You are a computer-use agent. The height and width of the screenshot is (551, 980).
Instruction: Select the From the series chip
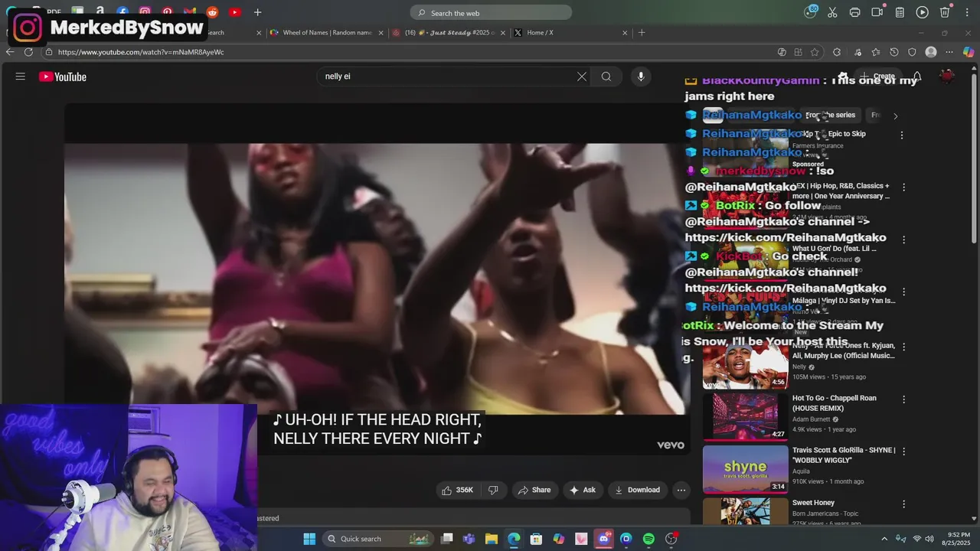click(x=830, y=115)
